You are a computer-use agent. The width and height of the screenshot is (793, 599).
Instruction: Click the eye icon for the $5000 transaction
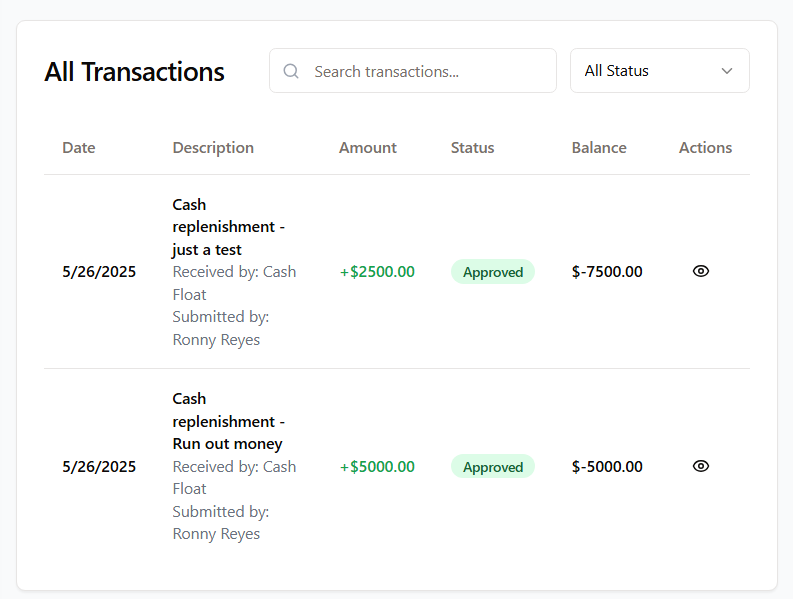pos(700,466)
